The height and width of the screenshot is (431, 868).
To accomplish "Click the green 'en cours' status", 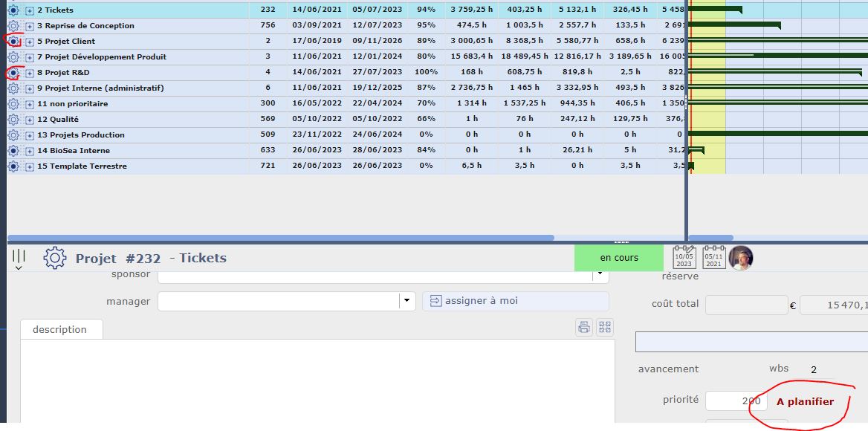I will (x=619, y=258).
